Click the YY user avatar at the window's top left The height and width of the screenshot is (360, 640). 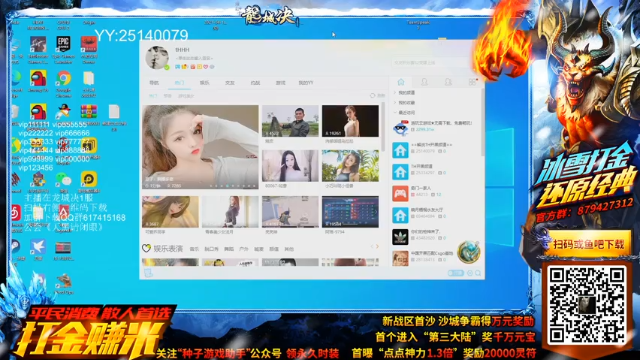click(157, 58)
